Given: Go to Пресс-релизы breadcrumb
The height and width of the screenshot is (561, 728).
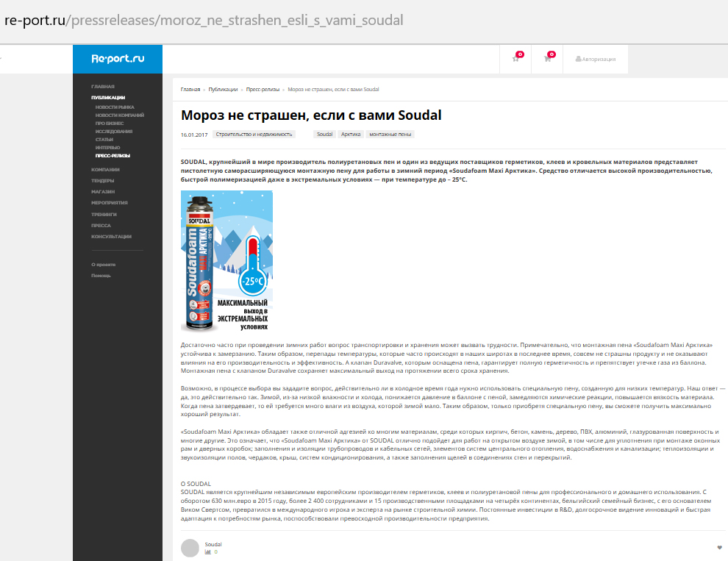Looking at the screenshot, I should [263, 90].
